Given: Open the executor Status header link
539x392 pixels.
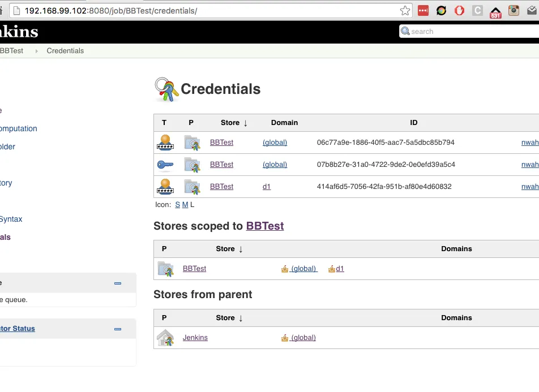Looking at the screenshot, I should click(17, 329).
